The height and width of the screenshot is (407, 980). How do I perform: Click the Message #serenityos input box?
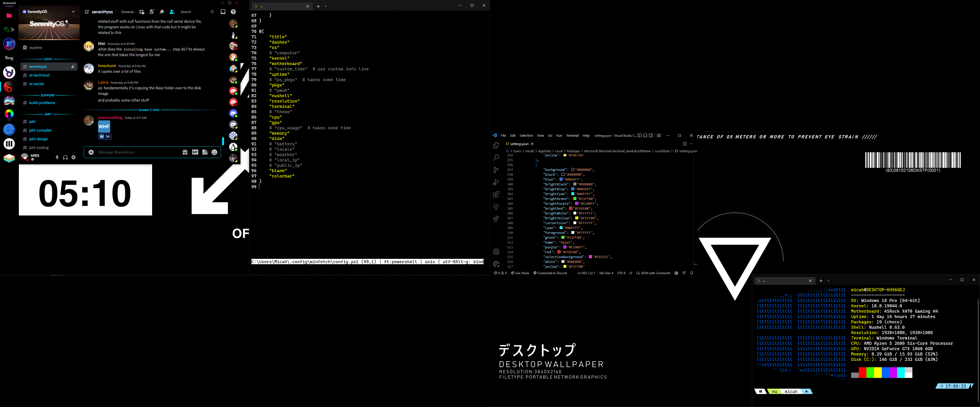coord(137,152)
